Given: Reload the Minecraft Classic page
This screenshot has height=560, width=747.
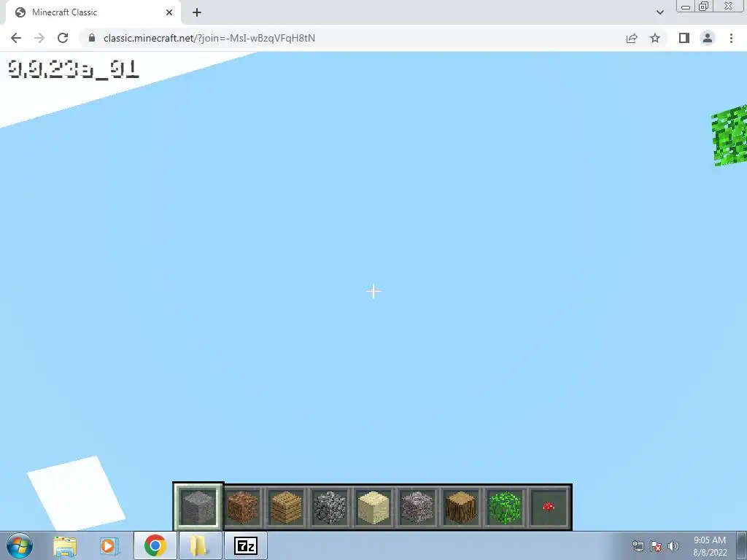Looking at the screenshot, I should pyautogui.click(x=63, y=38).
